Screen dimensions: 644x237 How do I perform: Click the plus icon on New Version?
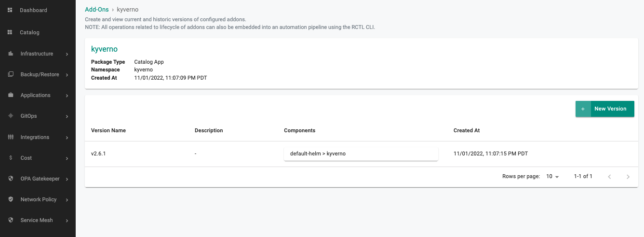583,109
